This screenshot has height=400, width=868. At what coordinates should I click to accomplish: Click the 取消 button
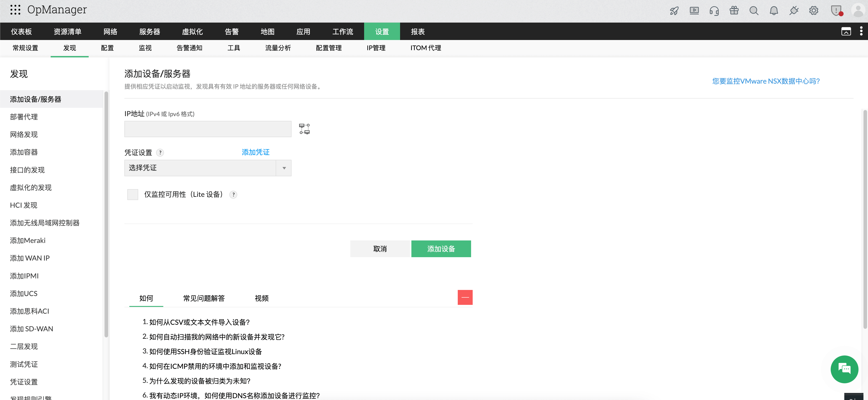380,249
